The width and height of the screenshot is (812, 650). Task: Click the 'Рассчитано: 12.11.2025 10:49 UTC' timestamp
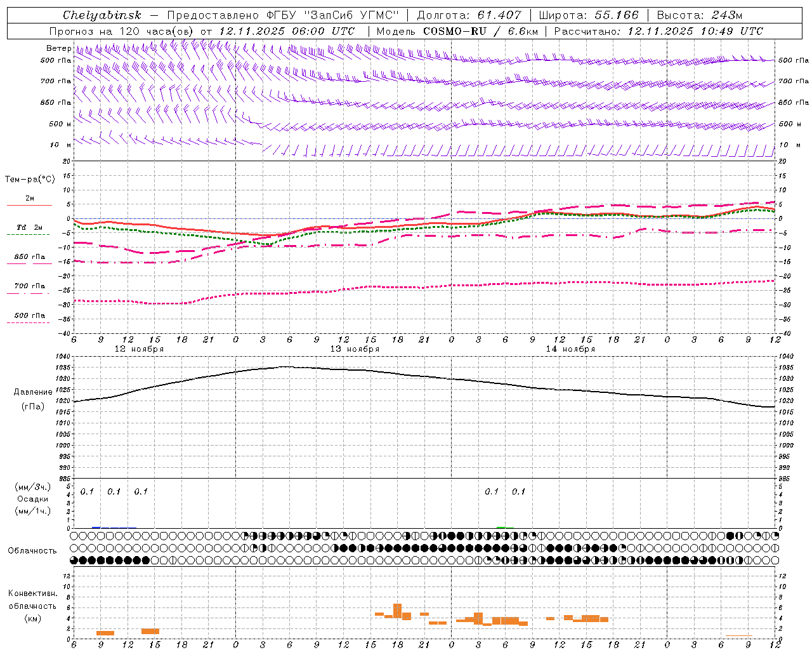(658, 31)
